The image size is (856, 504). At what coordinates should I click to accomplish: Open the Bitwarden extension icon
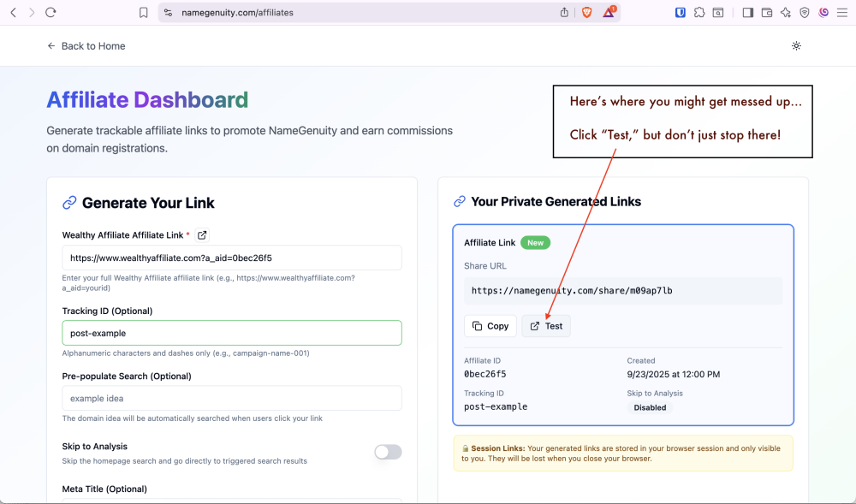click(681, 13)
